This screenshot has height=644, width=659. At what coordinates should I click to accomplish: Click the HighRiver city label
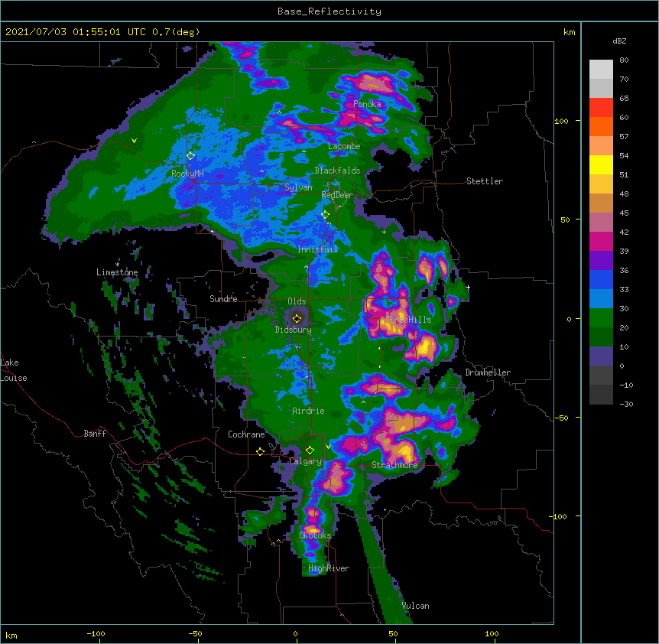[329, 568]
